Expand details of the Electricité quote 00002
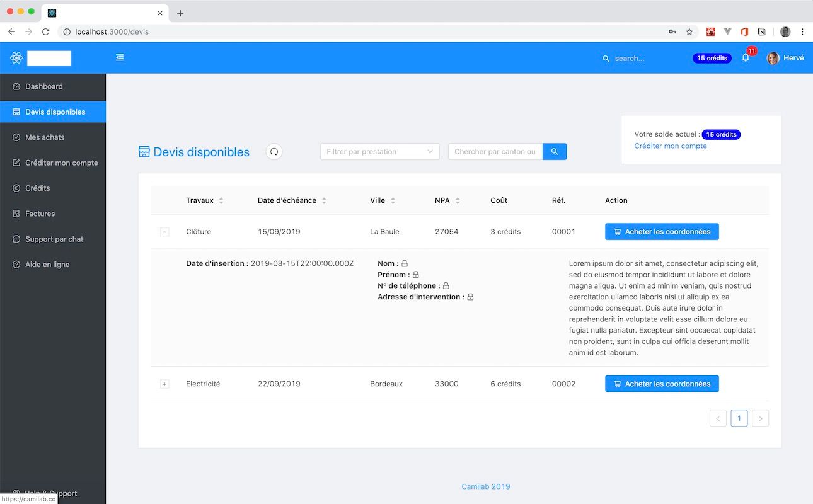This screenshot has width=813, height=504. pos(164,384)
